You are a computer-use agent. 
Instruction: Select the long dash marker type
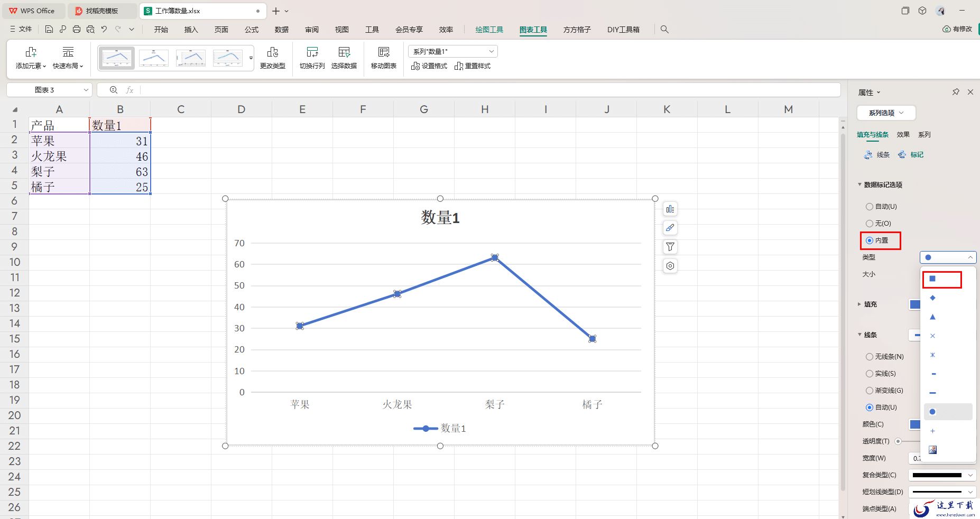pos(932,393)
